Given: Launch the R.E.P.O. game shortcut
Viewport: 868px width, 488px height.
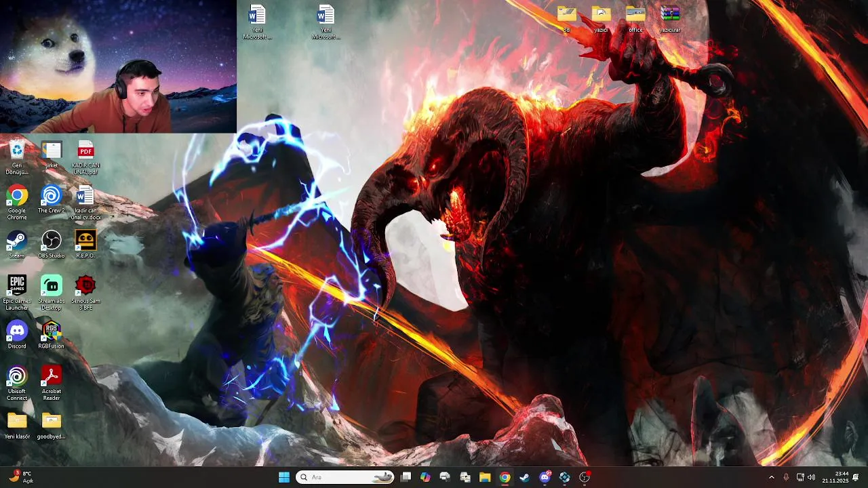Looking at the screenshot, I should [x=85, y=245].
